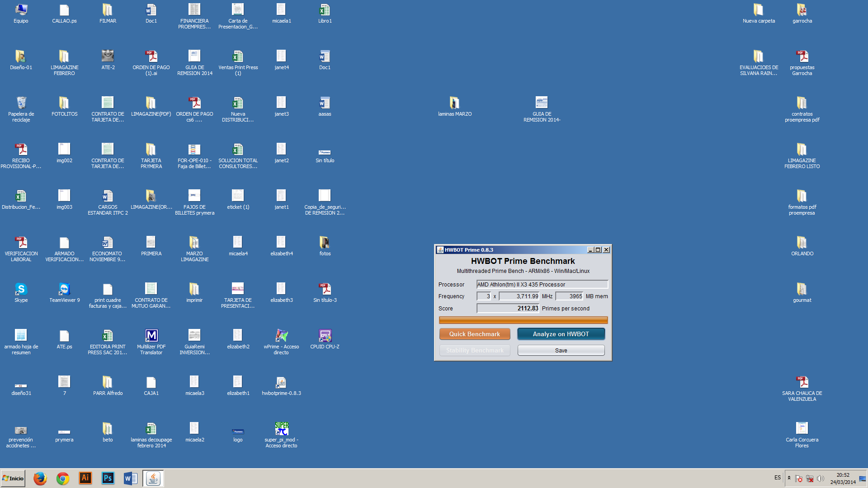
Task: Click Analyze on HWBOT button
Action: click(561, 334)
